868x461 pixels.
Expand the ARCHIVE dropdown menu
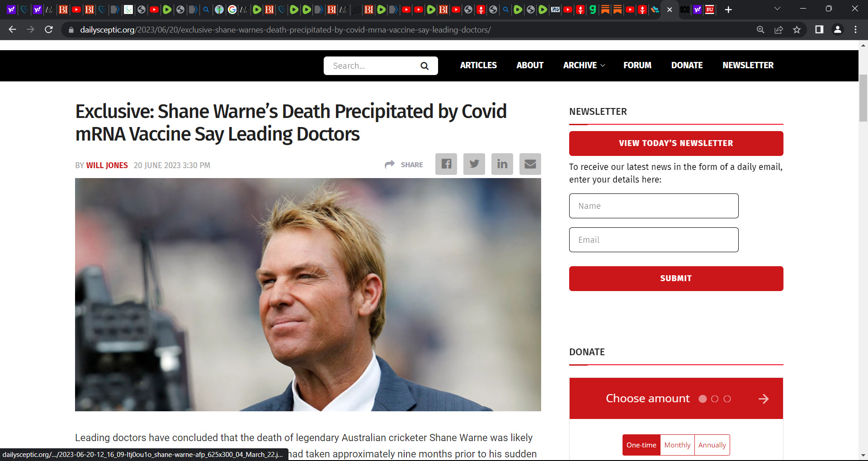click(584, 66)
